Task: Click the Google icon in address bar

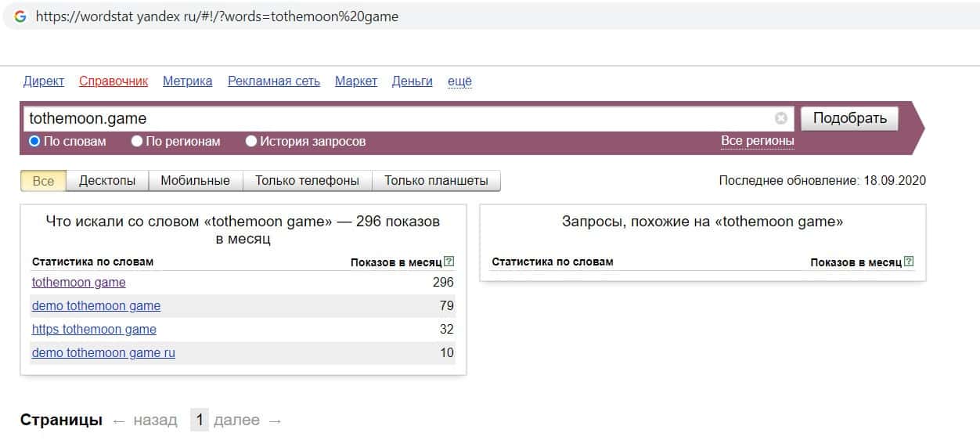Action: click(x=20, y=16)
